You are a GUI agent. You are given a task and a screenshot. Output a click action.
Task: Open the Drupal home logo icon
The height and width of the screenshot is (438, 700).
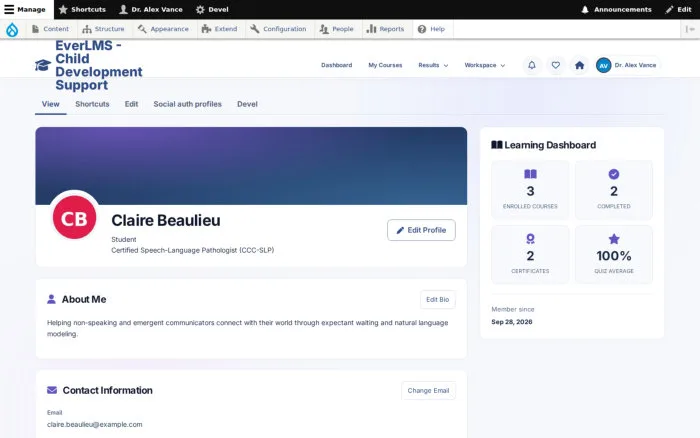click(12, 29)
